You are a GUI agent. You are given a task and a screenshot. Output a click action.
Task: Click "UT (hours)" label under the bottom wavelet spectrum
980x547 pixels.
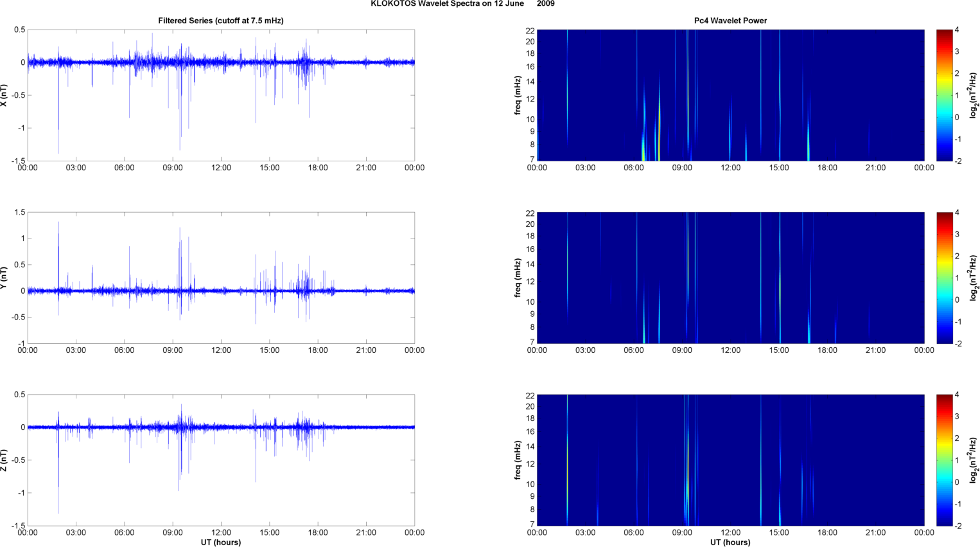click(x=730, y=543)
